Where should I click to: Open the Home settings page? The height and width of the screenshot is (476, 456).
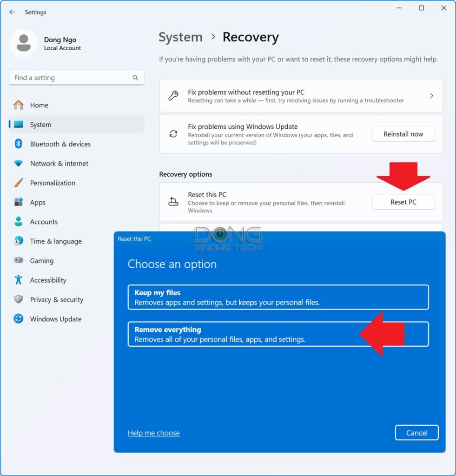[x=77, y=105]
